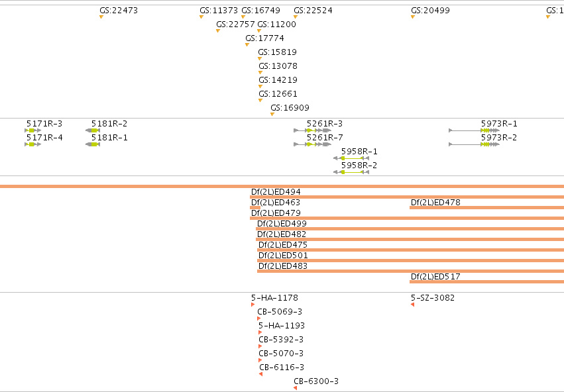564x392 pixels.
Task: Click the orange triangle marker under GS:22757
Action: tap(218, 31)
